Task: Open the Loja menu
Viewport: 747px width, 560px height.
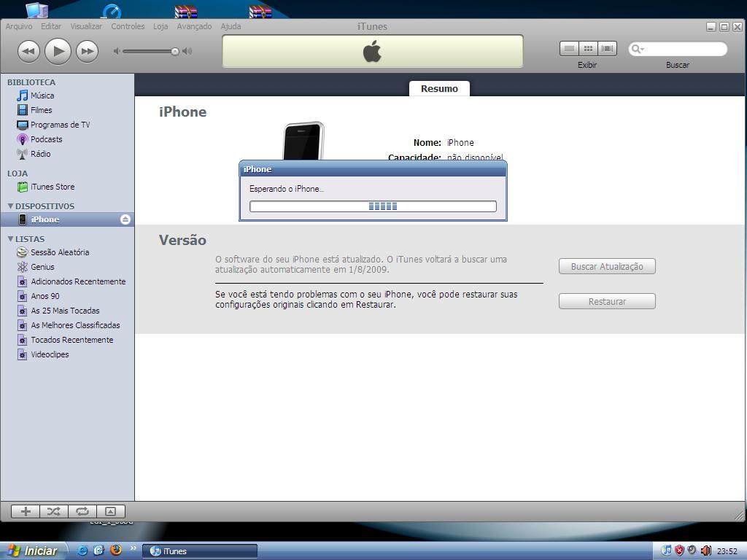Action: pyautogui.click(x=160, y=26)
